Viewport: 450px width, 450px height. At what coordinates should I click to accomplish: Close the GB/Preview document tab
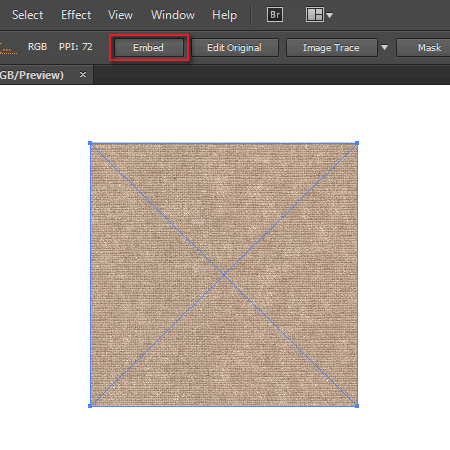click(x=83, y=75)
